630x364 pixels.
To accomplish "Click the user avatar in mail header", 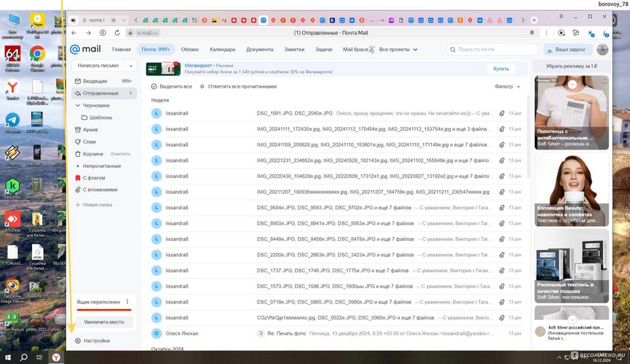I will click(x=602, y=49).
